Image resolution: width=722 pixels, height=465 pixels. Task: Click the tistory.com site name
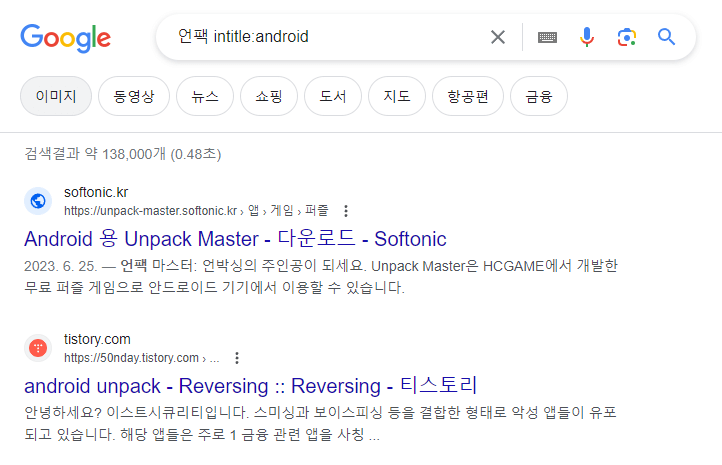[x=97, y=339]
